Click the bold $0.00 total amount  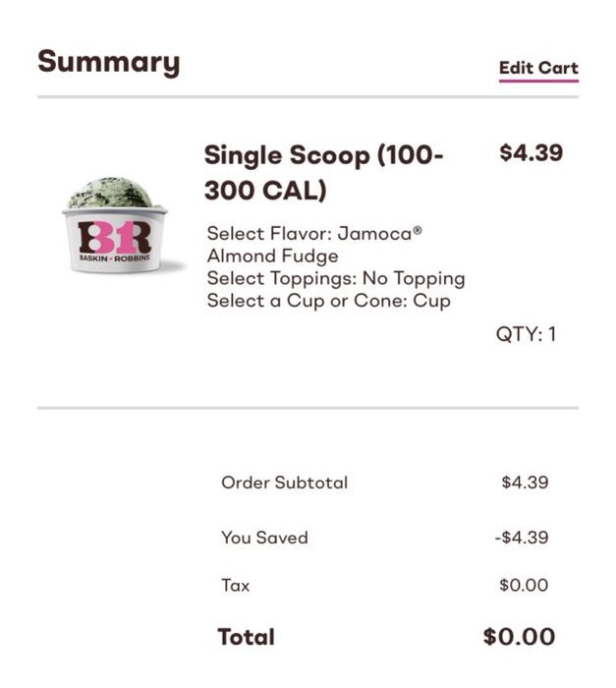point(519,637)
